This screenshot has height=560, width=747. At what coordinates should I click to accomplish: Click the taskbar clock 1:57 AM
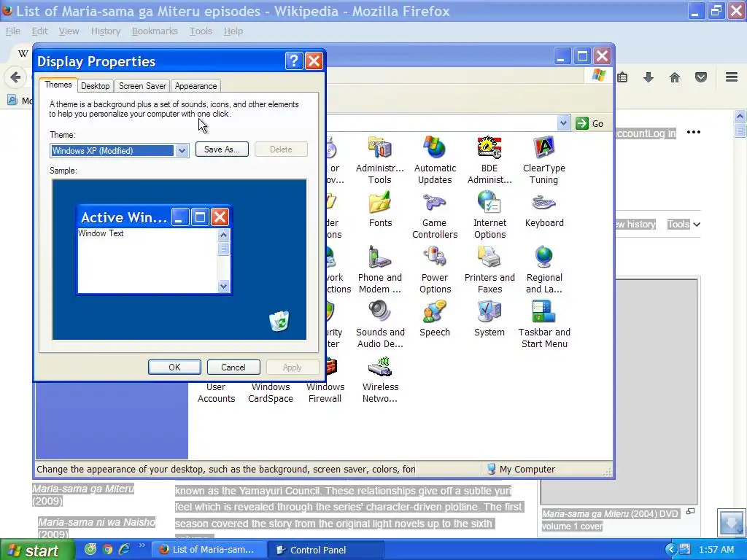[x=716, y=550]
